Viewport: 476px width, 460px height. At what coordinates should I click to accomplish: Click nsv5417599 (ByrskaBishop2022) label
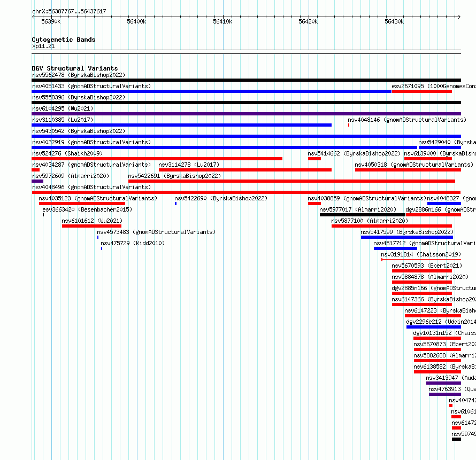pyautogui.click(x=407, y=232)
